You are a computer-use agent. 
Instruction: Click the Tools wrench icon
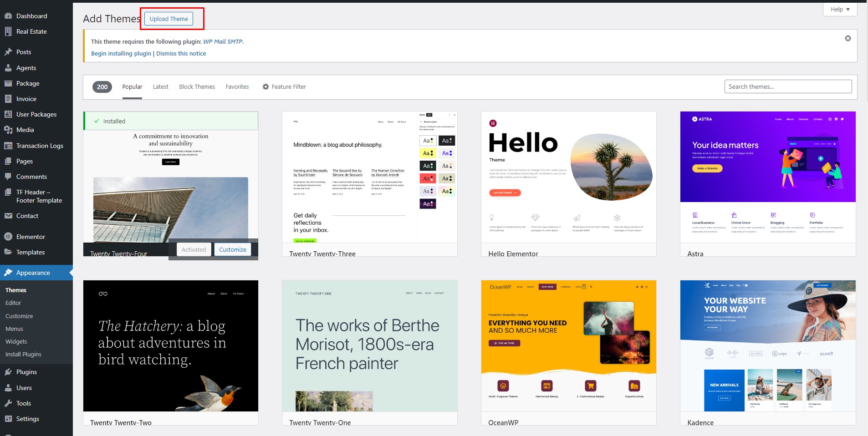pyautogui.click(x=8, y=403)
